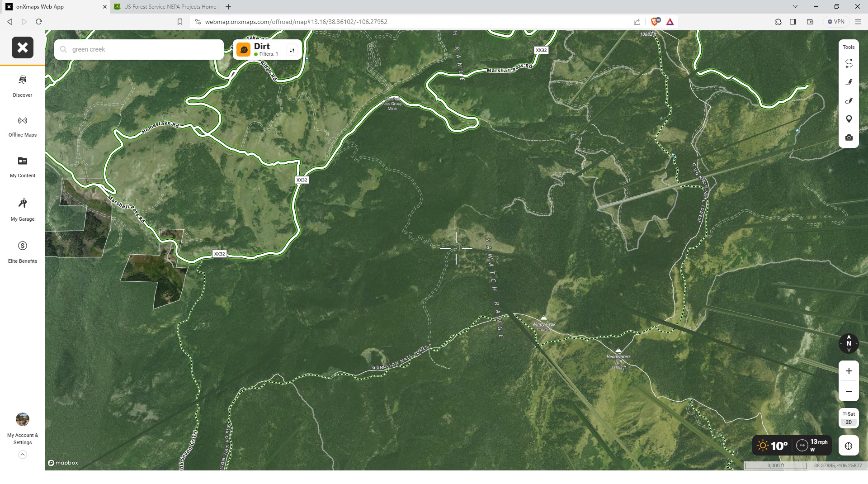Screen dimensions: 868x484
Task: Select the route builder tool
Action: pos(849,63)
